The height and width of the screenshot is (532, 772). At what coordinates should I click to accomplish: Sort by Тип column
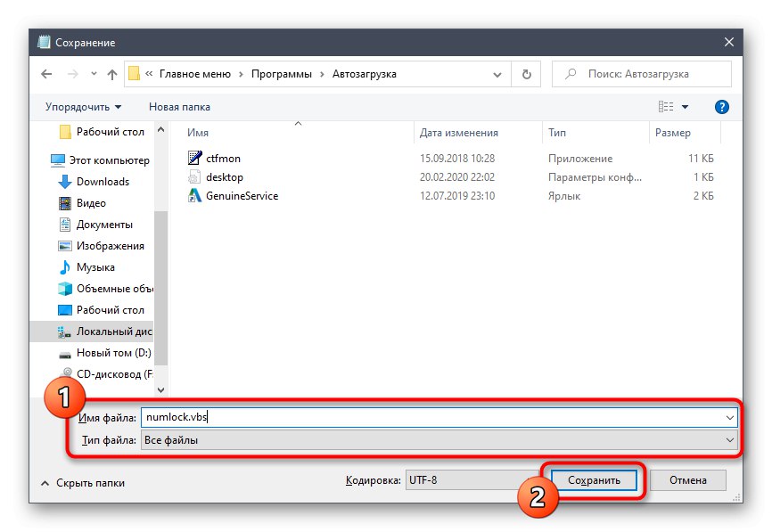(x=557, y=133)
